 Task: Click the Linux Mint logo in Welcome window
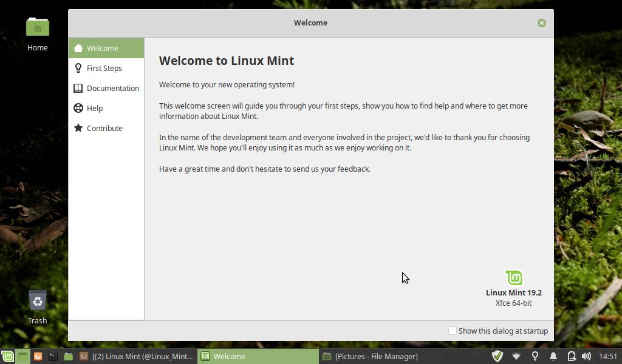514,278
